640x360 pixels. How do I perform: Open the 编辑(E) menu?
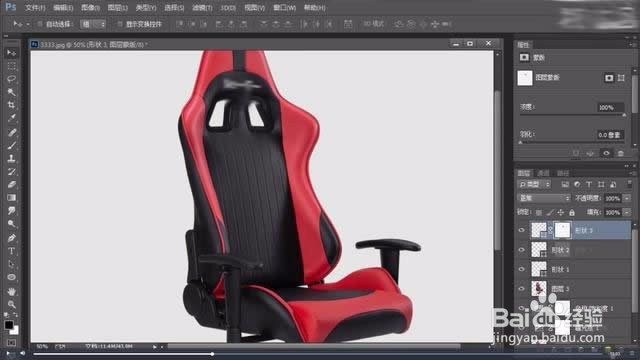[63, 8]
